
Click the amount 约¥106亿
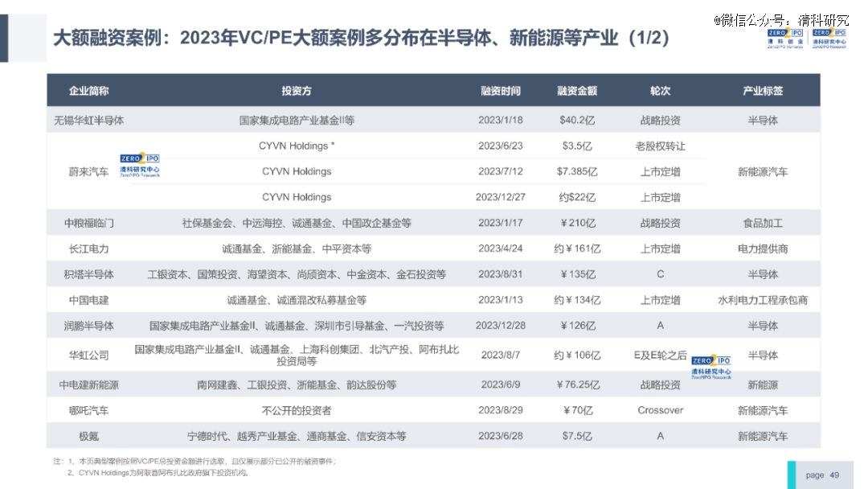click(x=577, y=355)
